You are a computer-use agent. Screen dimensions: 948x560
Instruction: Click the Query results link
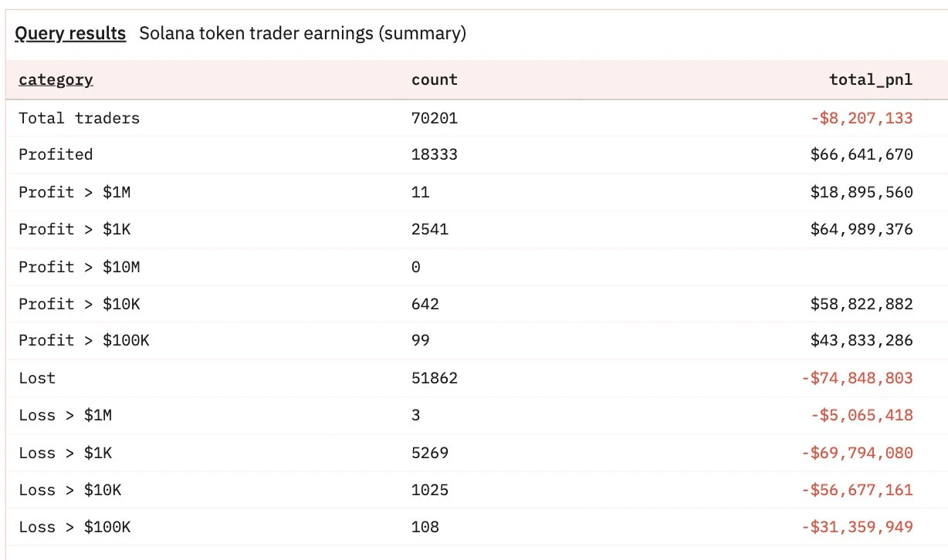click(70, 34)
